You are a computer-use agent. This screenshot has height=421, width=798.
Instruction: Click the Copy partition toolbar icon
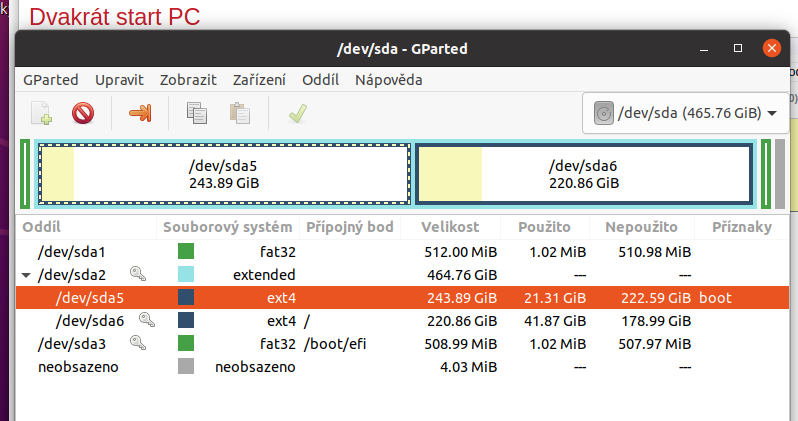coord(197,113)
